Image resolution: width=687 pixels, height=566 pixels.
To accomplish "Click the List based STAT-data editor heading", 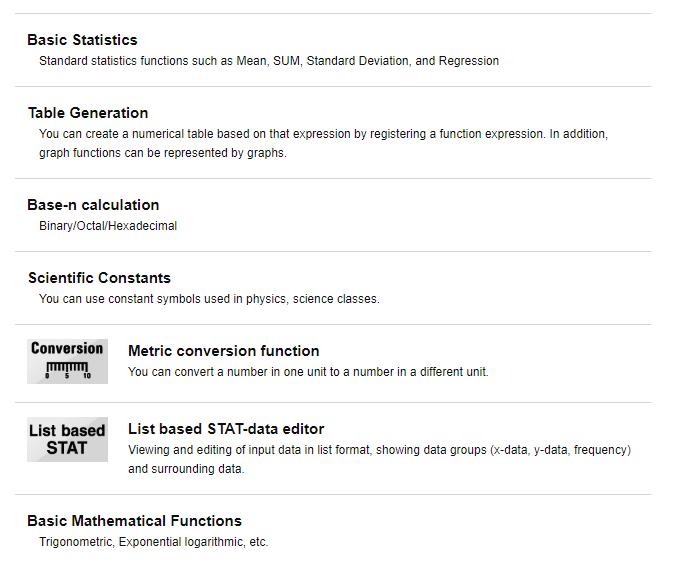I will 226,429.
